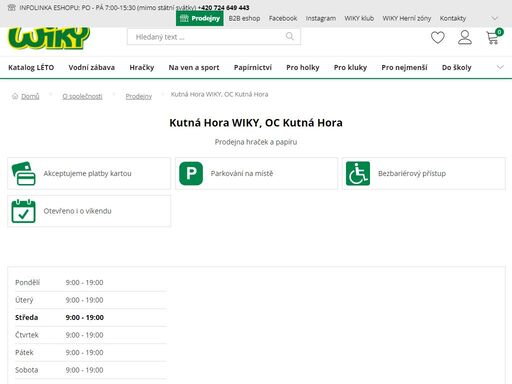The image size is (512, 384).
Task: Click the Parkování na místě text
Action: (242, 173)
